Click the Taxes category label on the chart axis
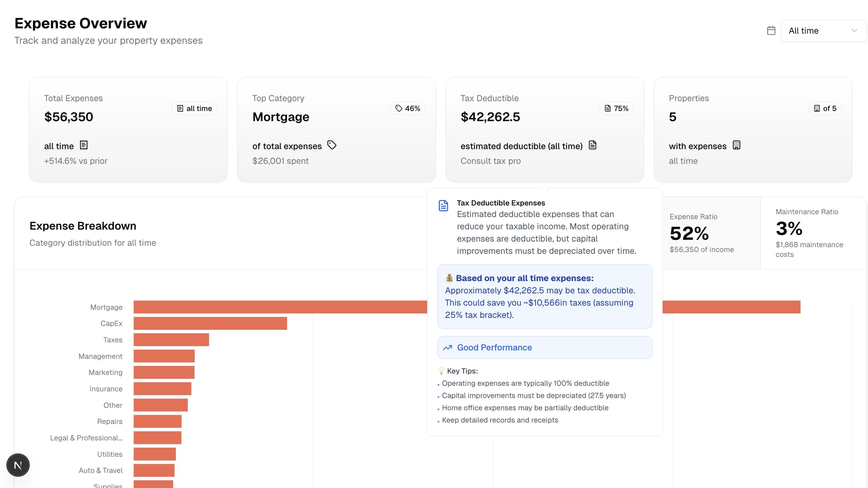This screenshot has width=868, height=488. pyautogui.click(x=112, y=340)
